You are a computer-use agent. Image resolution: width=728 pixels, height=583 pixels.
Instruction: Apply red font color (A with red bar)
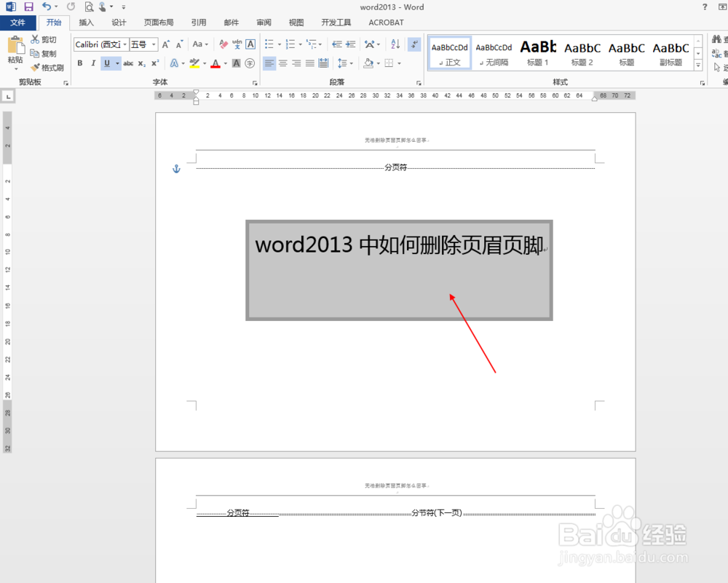(x=215, y=63)
